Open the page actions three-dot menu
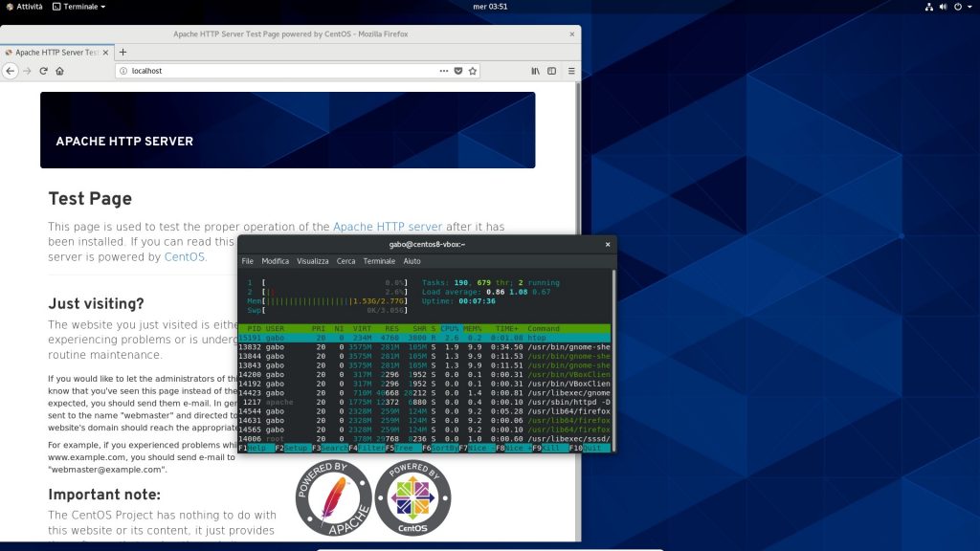The image size is (980, 551). point(444,71)
